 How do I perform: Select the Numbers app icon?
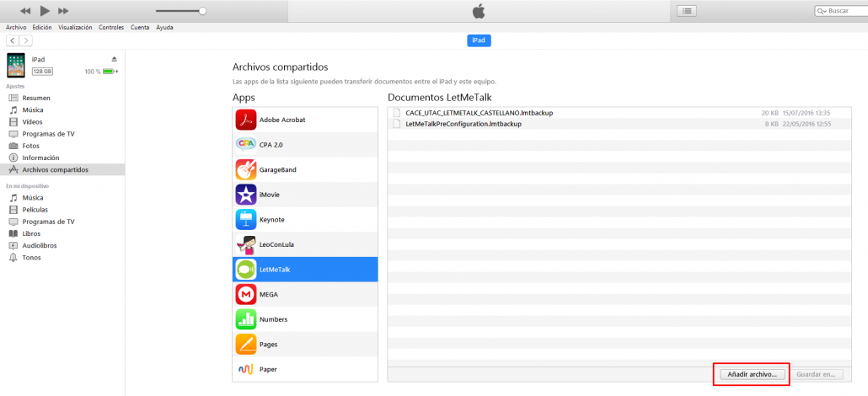coord(246,319)
